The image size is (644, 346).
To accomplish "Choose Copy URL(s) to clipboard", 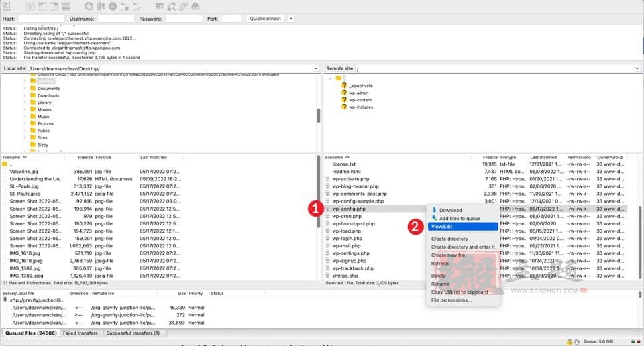I will coord(462,292).
